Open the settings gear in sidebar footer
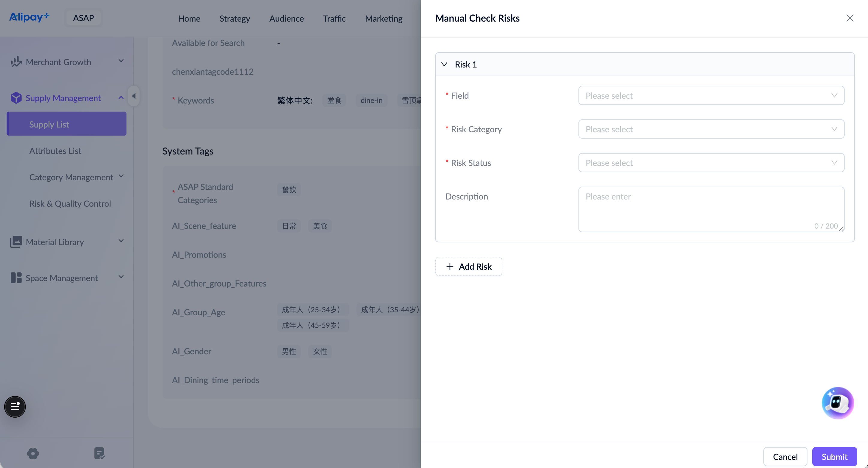Image resolution: width=868 pixels, height=468 pixels. coord(33,453)
